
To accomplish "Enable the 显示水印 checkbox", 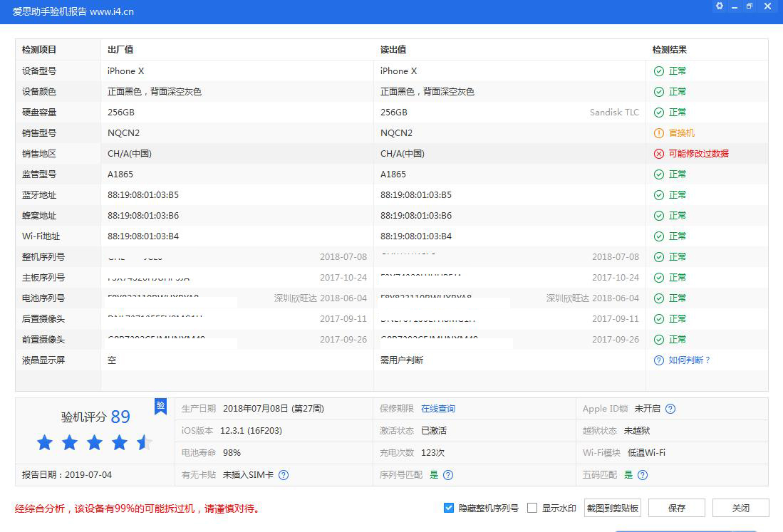I will pos(532,508).
